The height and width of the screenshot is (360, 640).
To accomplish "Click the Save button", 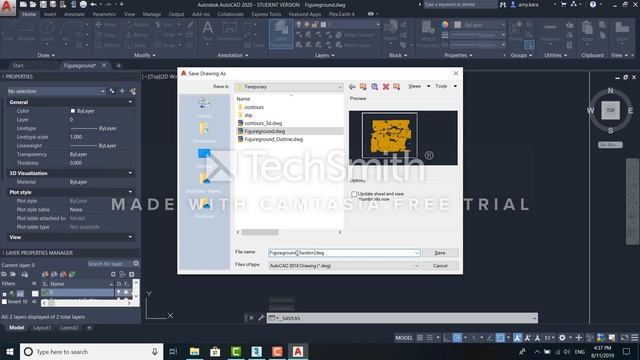I will [440, 253].
